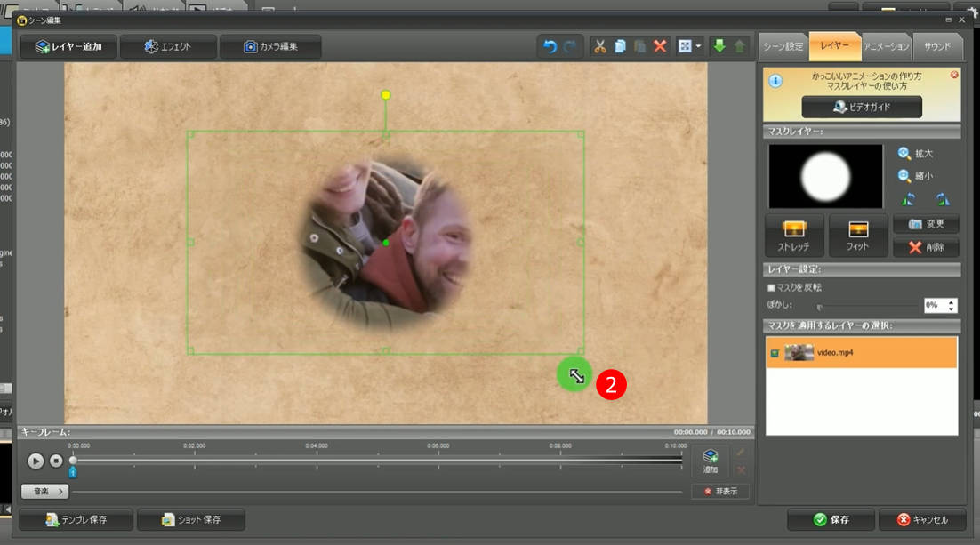Enable the マスクを反転 checkbox
The width and height of the screenshot is (980, 545).
[771, 287]
